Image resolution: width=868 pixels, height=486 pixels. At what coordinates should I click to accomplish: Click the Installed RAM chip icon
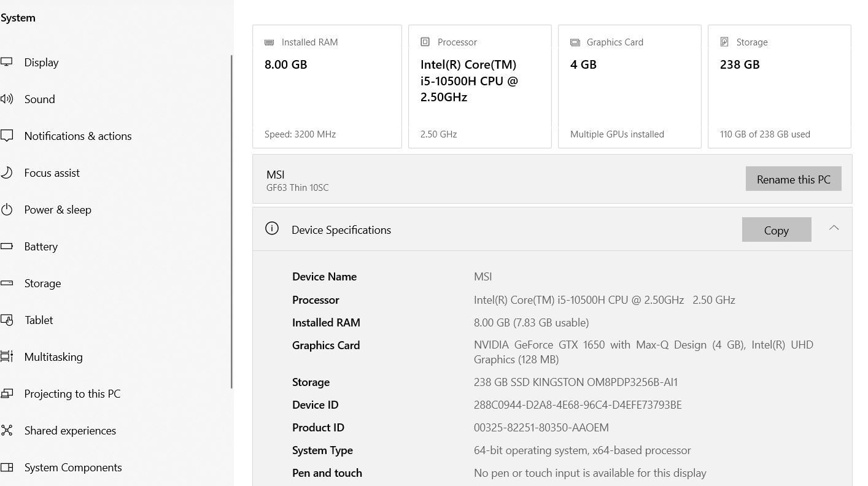269,42
